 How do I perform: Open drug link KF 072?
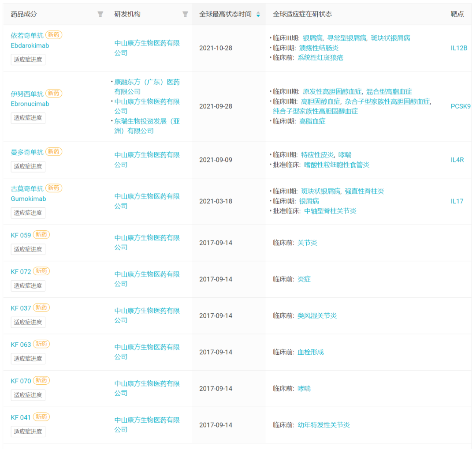(21, 272)
